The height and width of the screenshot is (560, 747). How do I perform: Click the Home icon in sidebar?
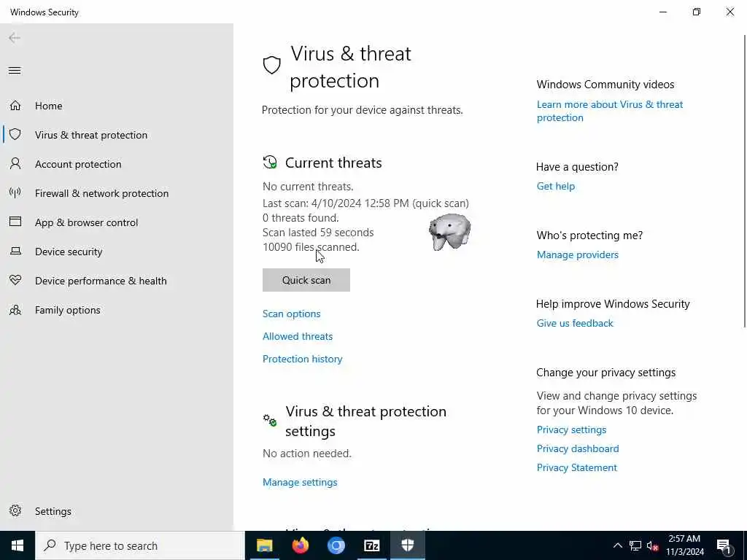tap(15, 106)
